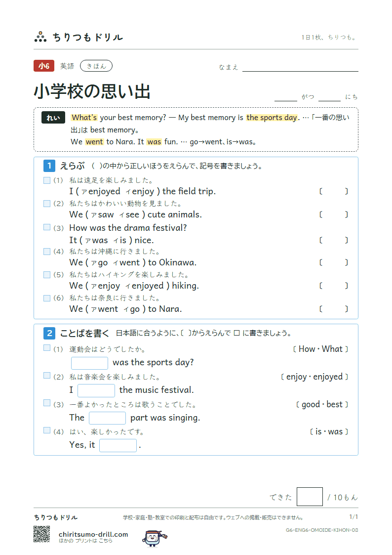The height and width of the screenshot is (555, 392).
Task: Select option イ 'see' in question 1-(2)
Action: [x=129, y=215]
